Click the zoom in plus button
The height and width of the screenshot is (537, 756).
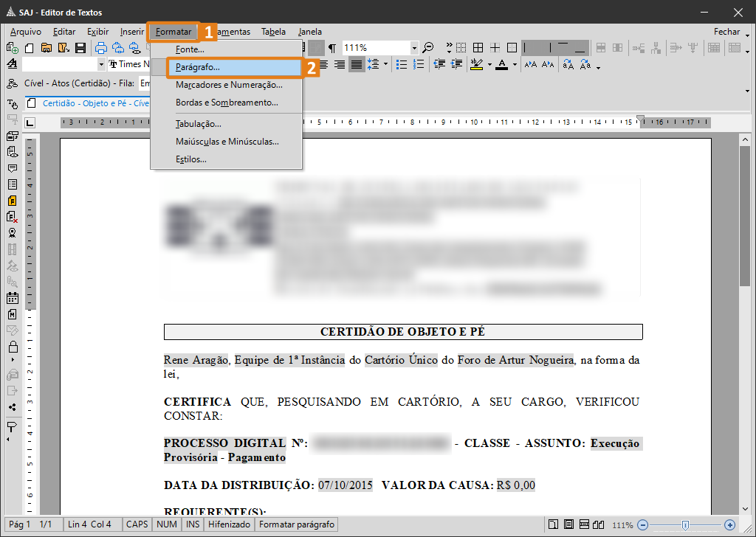730,525
